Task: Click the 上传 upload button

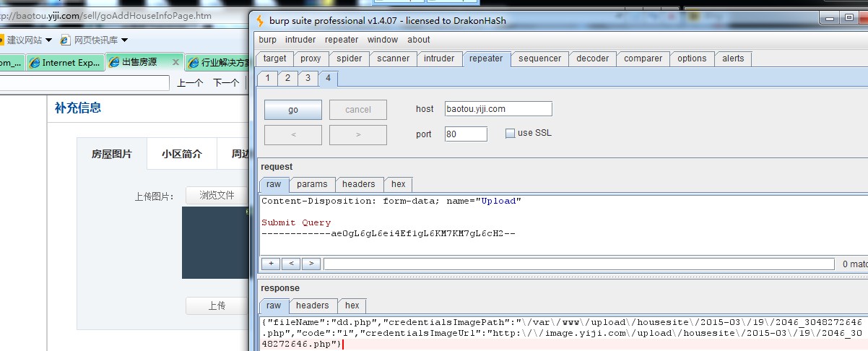Action: point(217,305)
